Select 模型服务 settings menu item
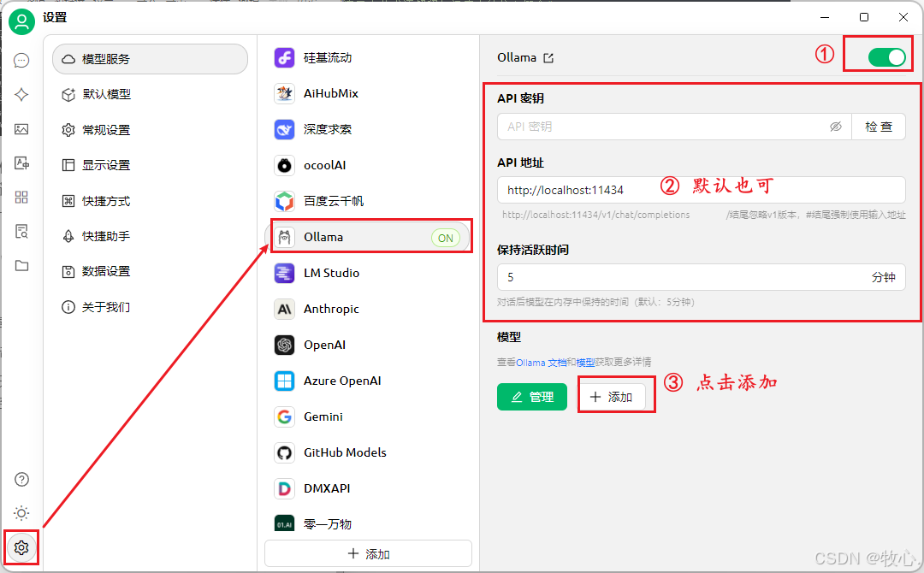The height and width of the screenshot is (573, 924). [x=151, y=59]
